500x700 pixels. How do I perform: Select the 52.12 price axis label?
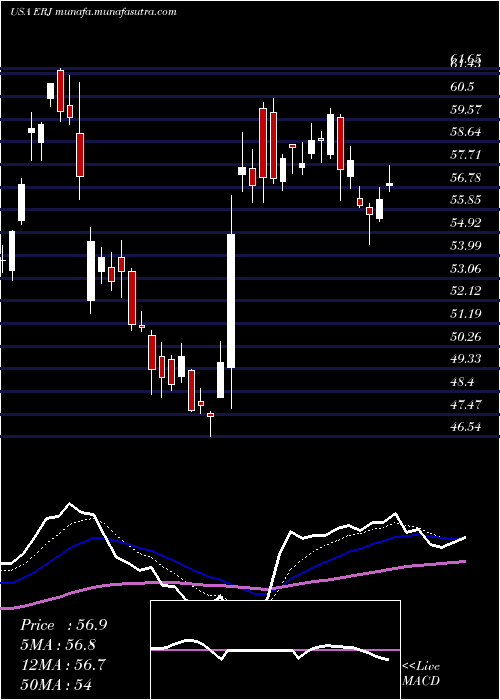coord(466,291)
